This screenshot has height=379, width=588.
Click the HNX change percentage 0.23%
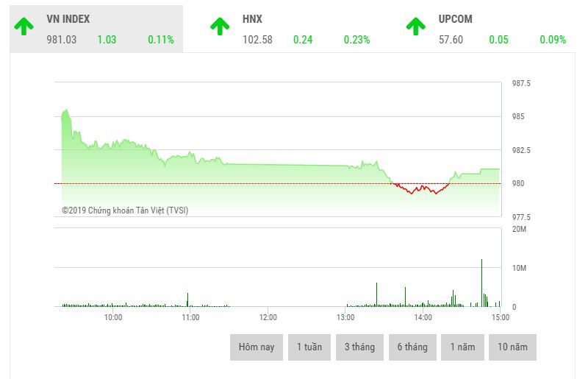(356, 40)
